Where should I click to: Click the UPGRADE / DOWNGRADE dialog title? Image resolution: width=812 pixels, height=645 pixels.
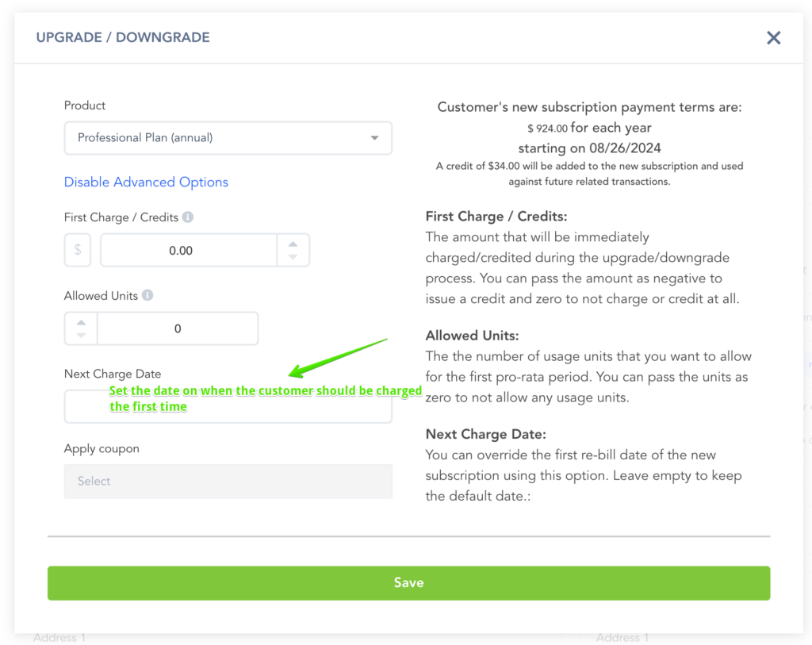coord(123,37)
